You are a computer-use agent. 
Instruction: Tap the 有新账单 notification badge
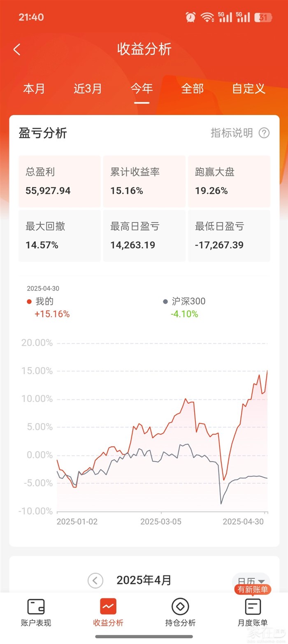[253, 590]
